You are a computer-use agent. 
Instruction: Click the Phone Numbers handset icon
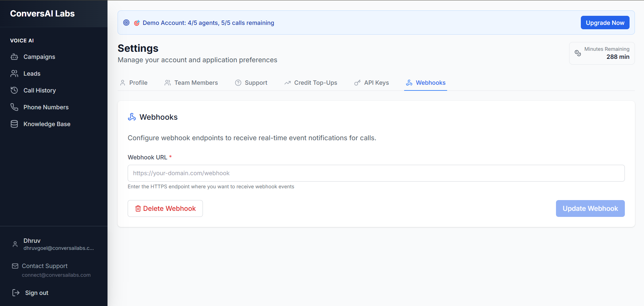[x=14, y=107]
